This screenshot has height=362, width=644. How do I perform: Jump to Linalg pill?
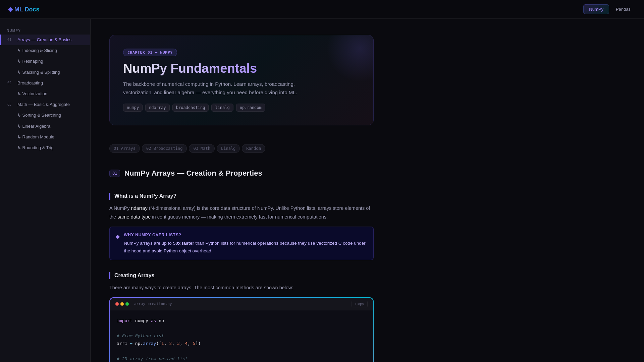tap(228, 148)
